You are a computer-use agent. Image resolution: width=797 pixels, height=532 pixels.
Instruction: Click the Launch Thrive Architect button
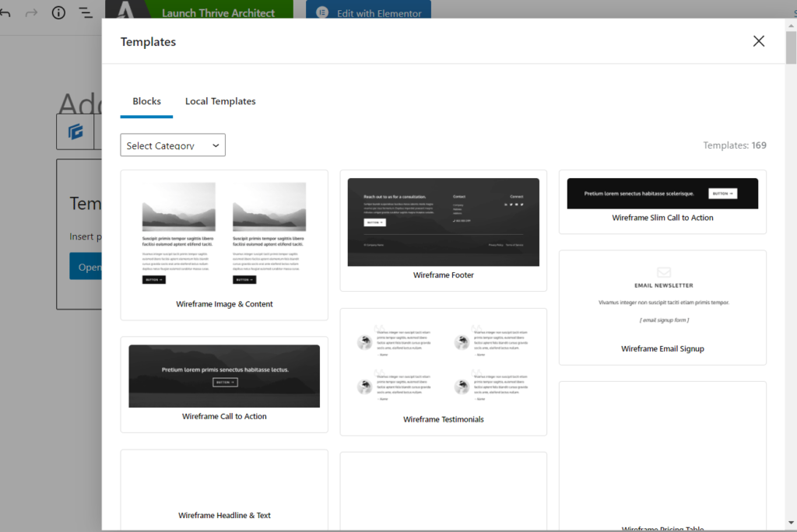218,13
